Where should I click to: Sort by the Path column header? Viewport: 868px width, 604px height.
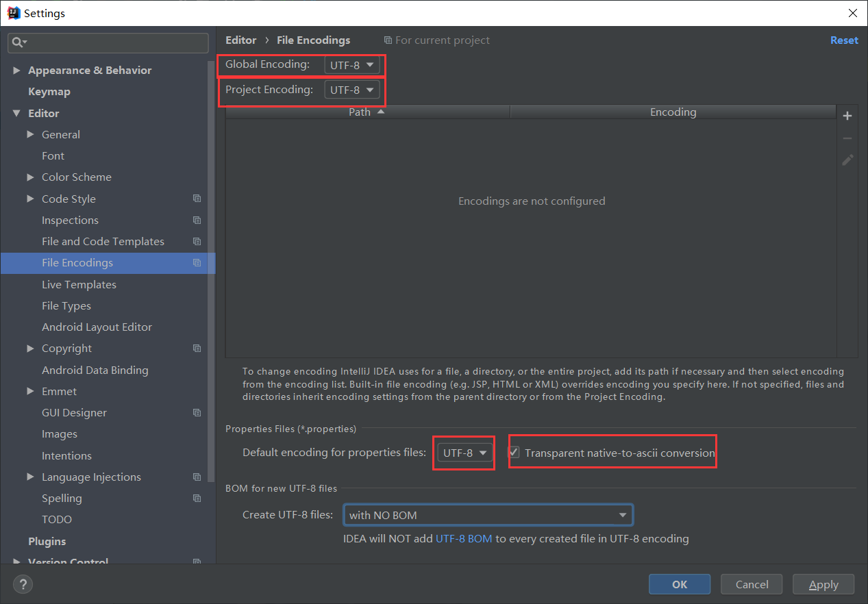pyautogui.click(x=368, y=112)
